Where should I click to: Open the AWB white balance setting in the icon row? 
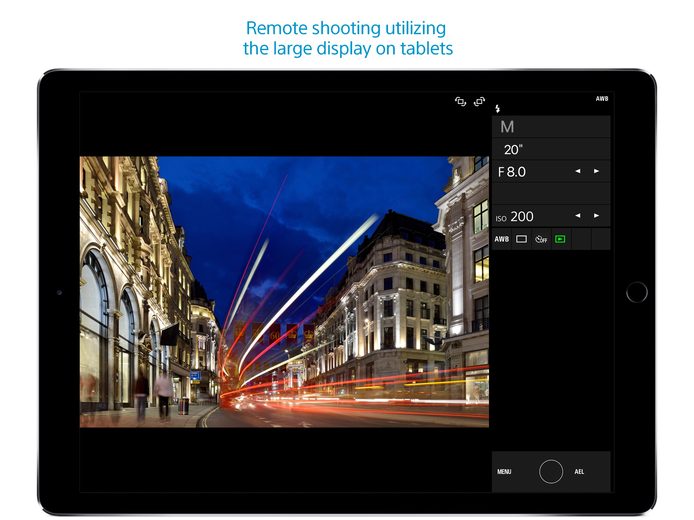501,239
